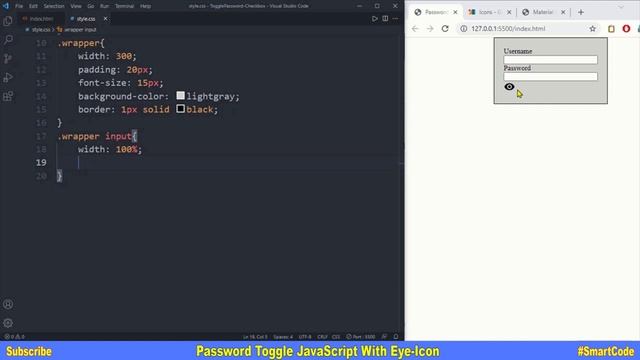Image resolution: width=640 pixels, height=360 pixels.
Task: Open editor More Actions ellipsis
Action: click(x=396, y=19)
